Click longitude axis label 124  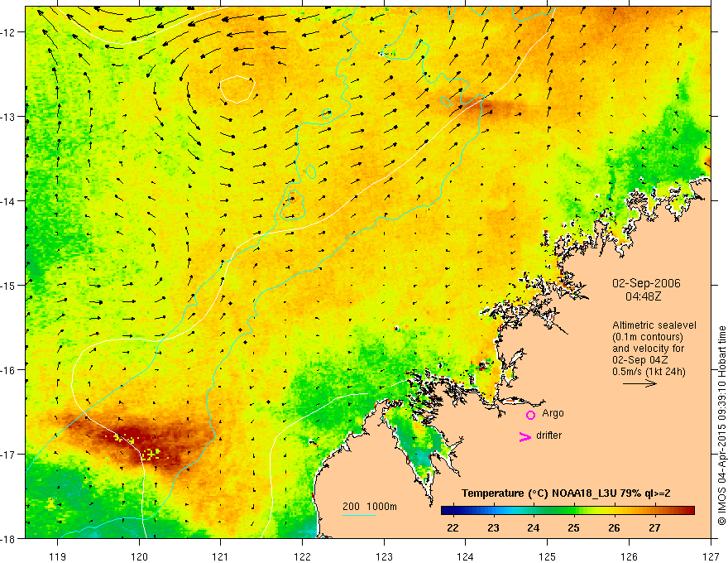tap(466, 556)
